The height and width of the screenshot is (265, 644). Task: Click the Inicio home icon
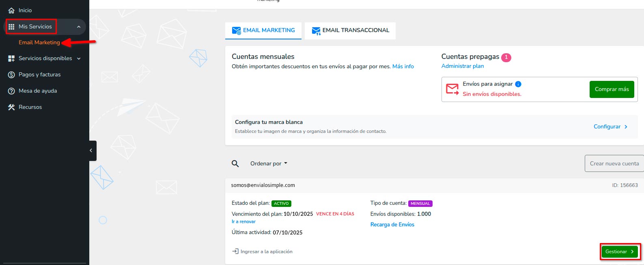(x=11, y=11)
